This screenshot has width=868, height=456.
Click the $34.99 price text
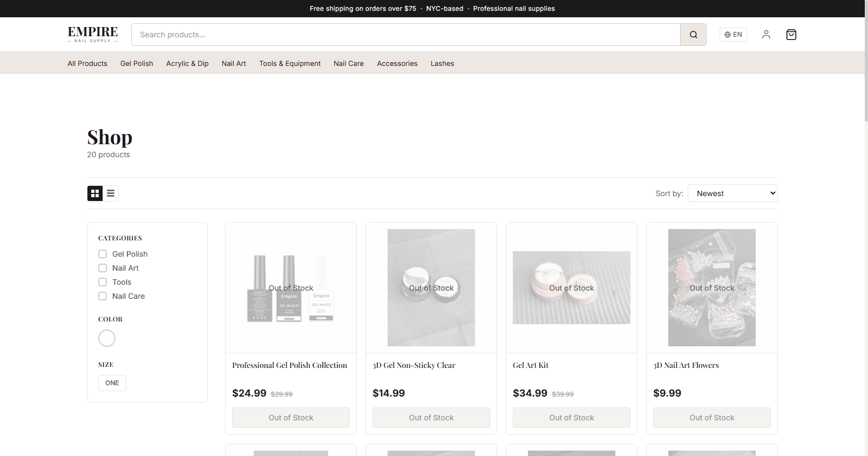530,393
